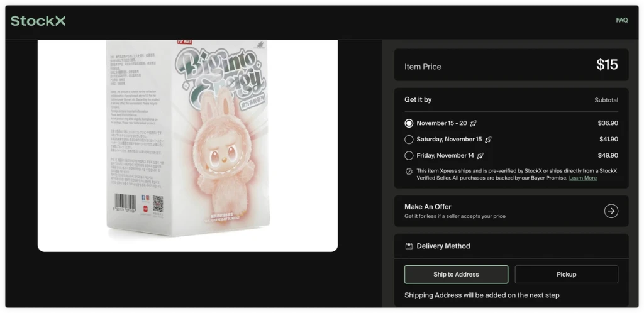Image resolution: width=644 pixels, height=313 pixels.
Task: Select the Saturday, November 15 delivery option
Action: click(409, 140)
